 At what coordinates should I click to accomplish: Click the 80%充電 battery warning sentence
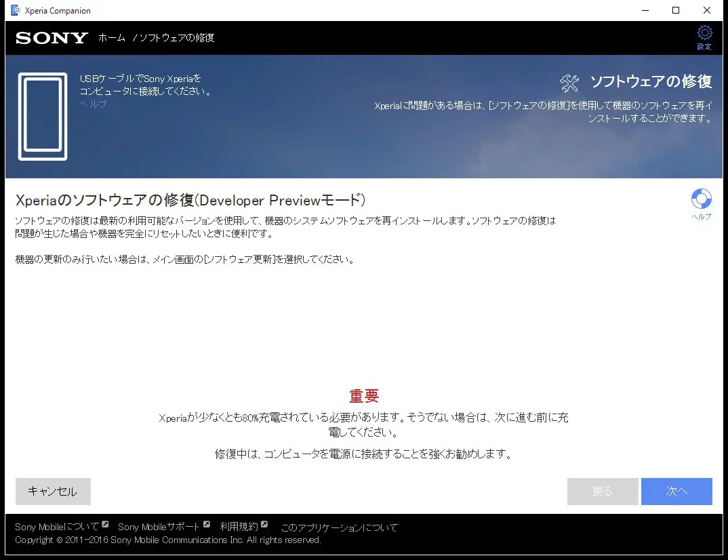(363, 424)
